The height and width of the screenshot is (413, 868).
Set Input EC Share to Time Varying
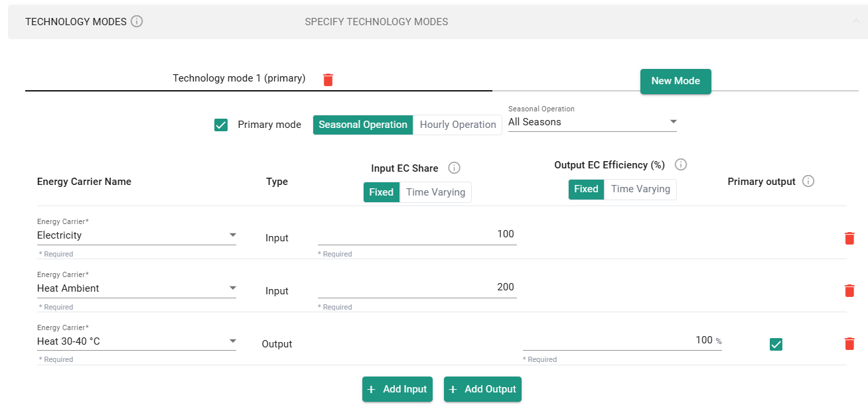click(435, 192)
